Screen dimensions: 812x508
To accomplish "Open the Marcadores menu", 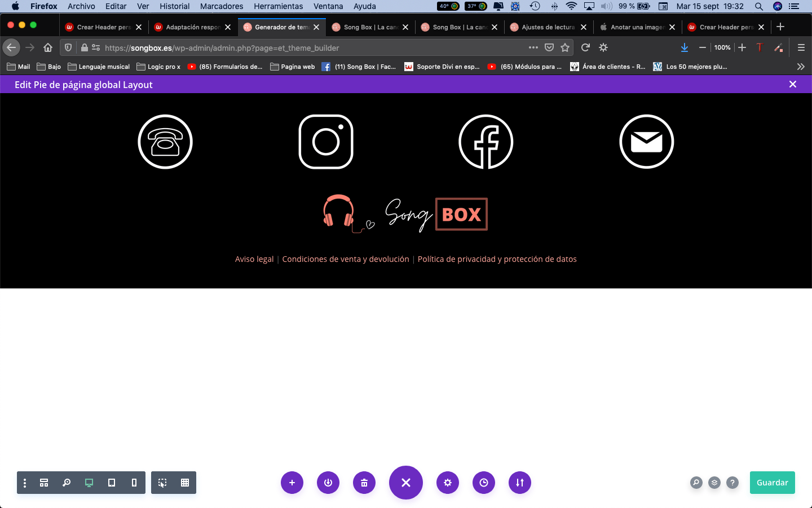I will [222, 6].
